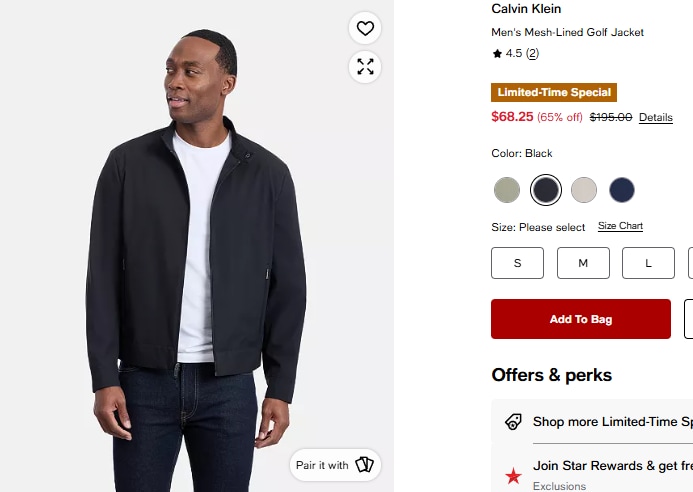This screenshot has height=492, width=693.
Task: Open the Size Chart link
Action: coord(620,226)
